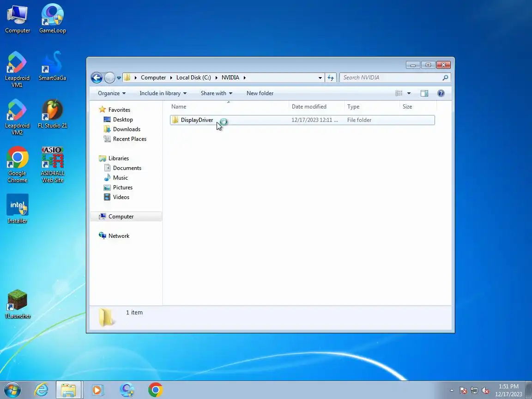
Task: Open Include in library menu
Action: click(163, 93)
